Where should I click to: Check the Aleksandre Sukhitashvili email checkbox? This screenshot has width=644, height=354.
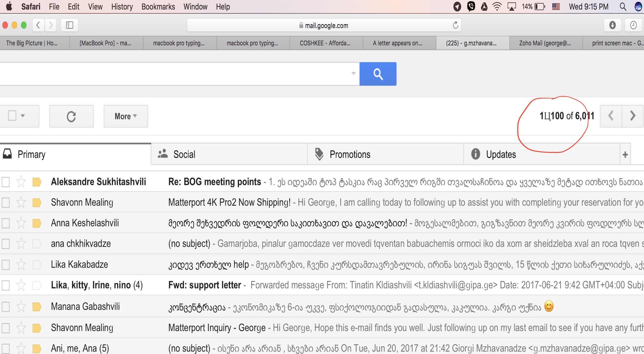click(x=6, y=182)
